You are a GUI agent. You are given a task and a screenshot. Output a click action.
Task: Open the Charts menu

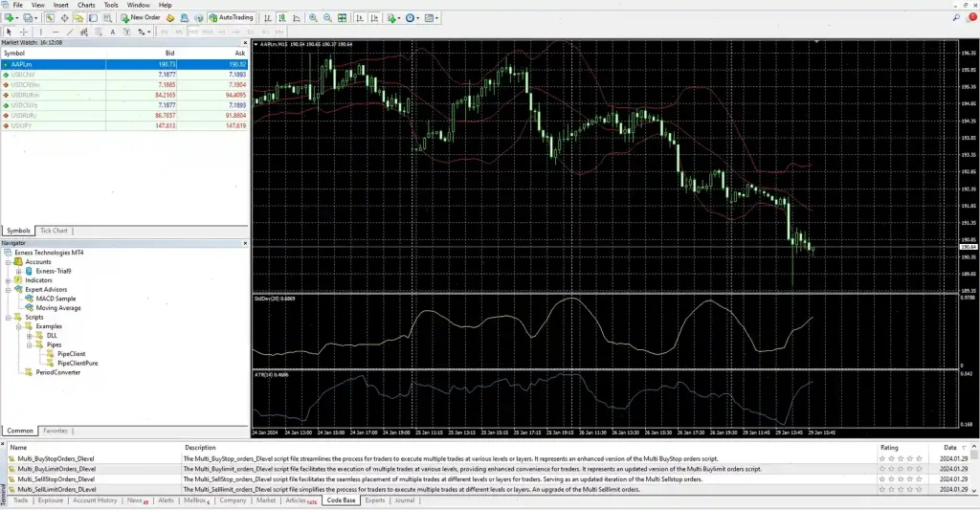point(86,5)
